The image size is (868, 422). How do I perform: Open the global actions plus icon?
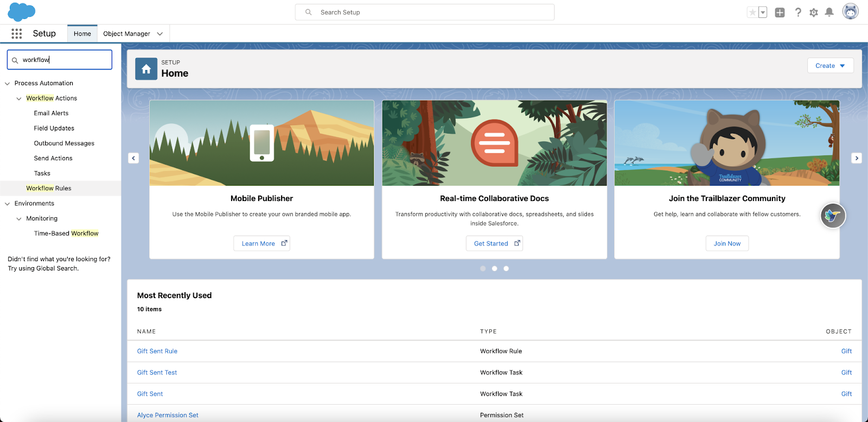(780, 12)
